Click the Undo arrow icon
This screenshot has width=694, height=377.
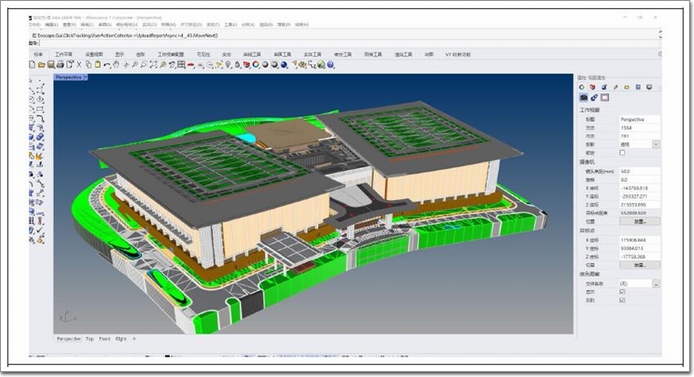pos(107,65)
